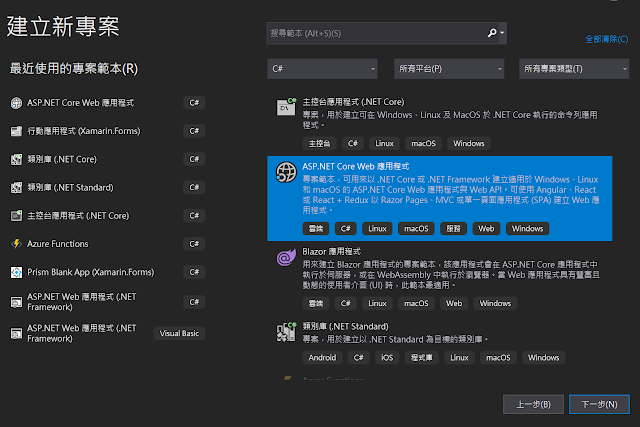The image size is (640, 427).
Task: Click the ASP.NET Core Web template globe icon
Action: [x=286, y=172]
